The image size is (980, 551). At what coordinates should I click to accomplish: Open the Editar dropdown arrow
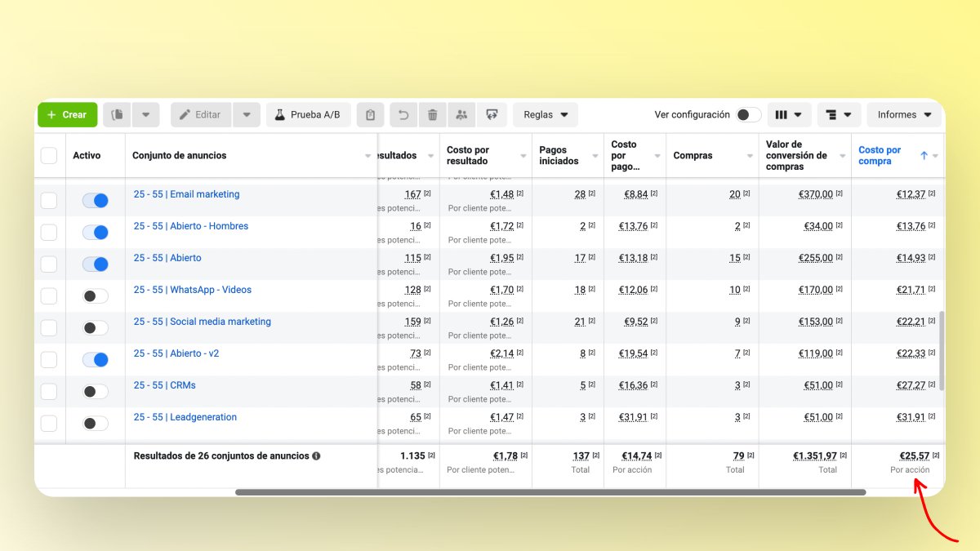pos(247,115)
